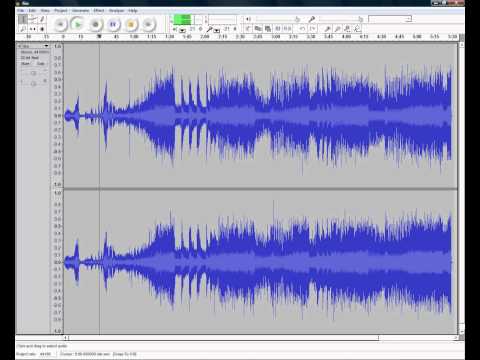Start recording with the Record button
480x360 pixels.
(x=95, y=24)
